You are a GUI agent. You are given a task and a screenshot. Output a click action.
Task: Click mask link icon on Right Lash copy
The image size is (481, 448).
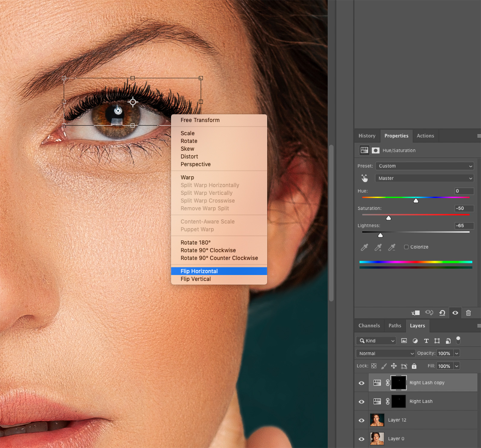click(x=388, y=383)
